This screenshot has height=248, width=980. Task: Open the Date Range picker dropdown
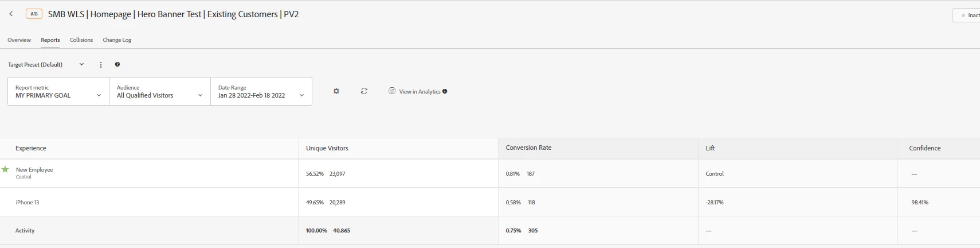(x=261, y=92)
